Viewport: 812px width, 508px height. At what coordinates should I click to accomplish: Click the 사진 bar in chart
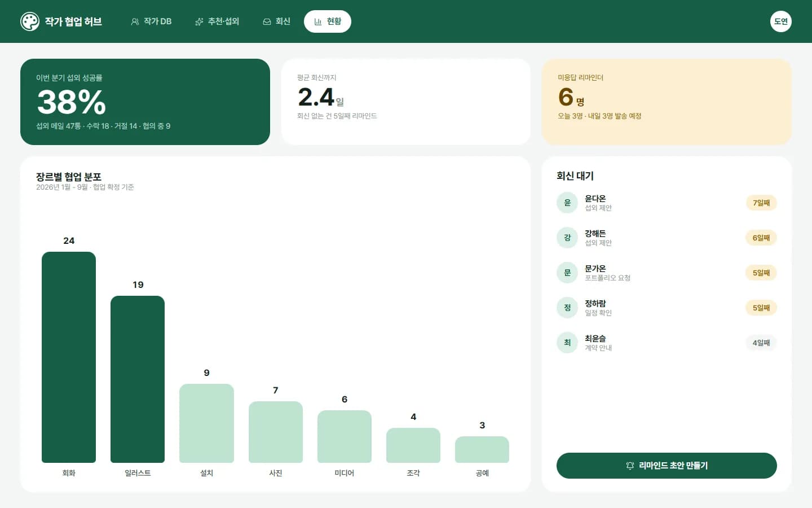[x=276, y=432]
